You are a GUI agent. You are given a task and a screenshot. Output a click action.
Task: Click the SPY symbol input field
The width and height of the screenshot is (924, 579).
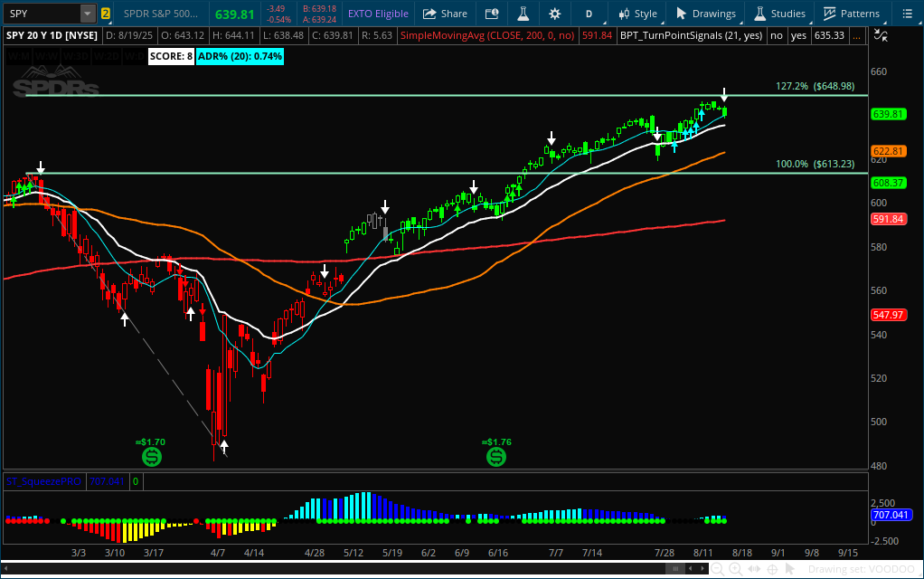pos(42,14)
